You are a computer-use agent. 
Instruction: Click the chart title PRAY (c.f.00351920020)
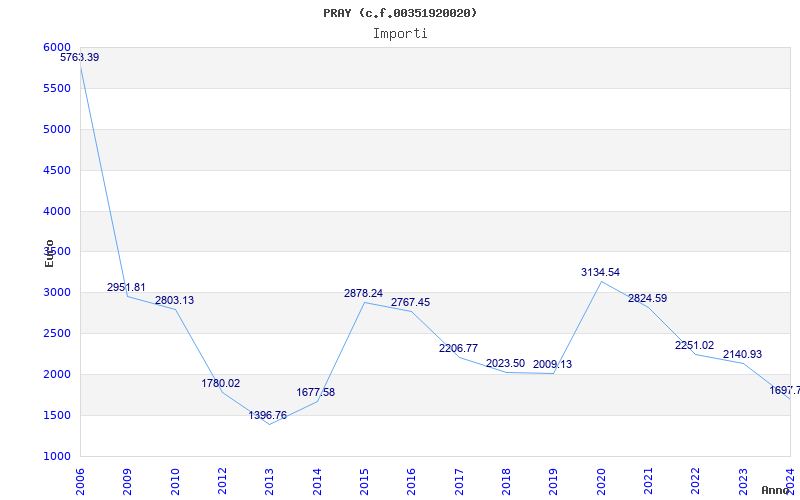400,13
